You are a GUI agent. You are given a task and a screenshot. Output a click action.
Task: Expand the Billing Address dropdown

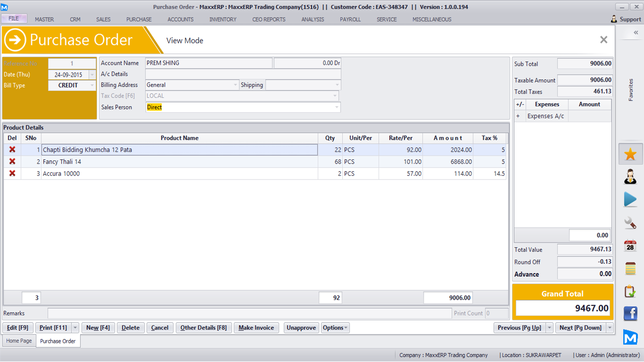[235, 85]
